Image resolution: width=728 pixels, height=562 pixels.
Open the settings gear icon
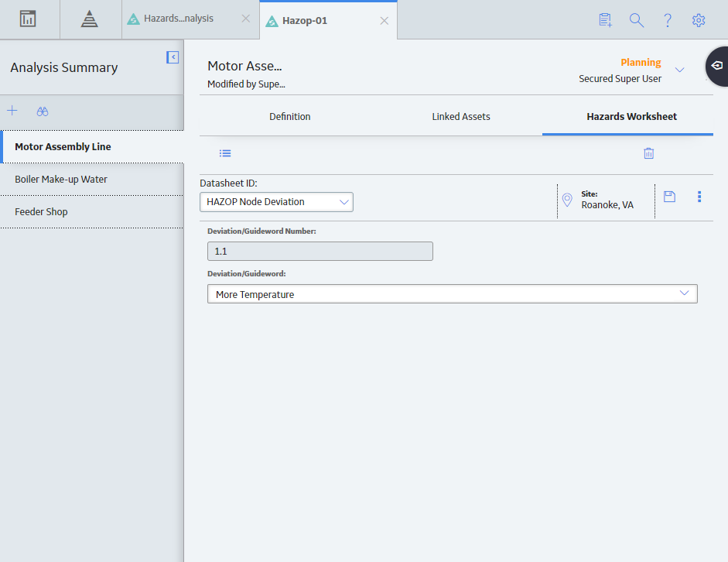click(x=699, y=20)
